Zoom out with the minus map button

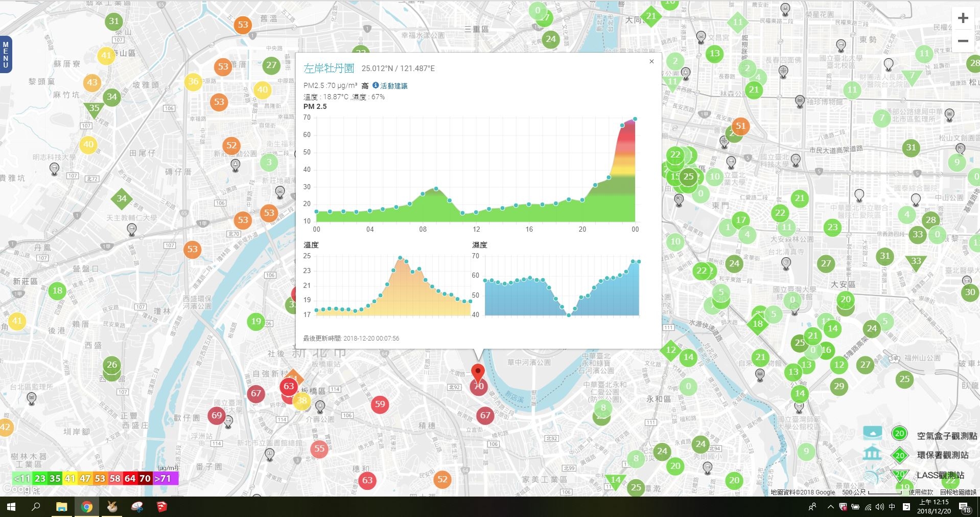pos(963,40)
